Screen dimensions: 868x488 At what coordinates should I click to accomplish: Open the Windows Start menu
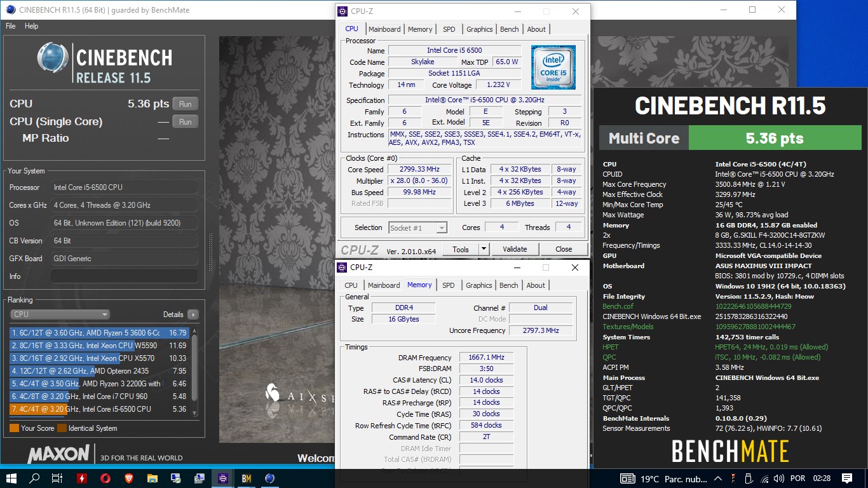coord(11,478)
